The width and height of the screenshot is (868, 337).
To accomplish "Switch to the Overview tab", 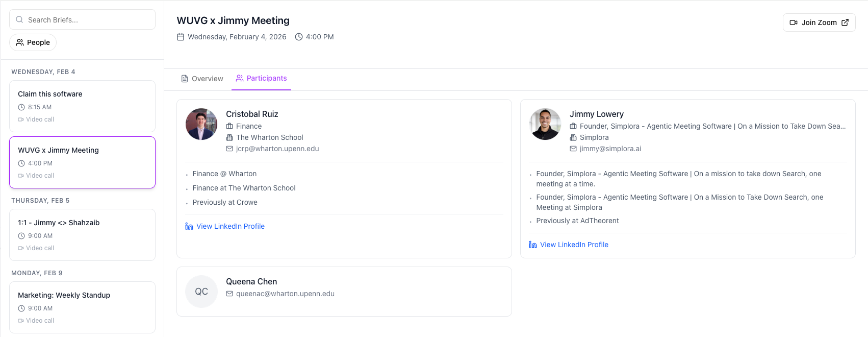I will [207, 78].
